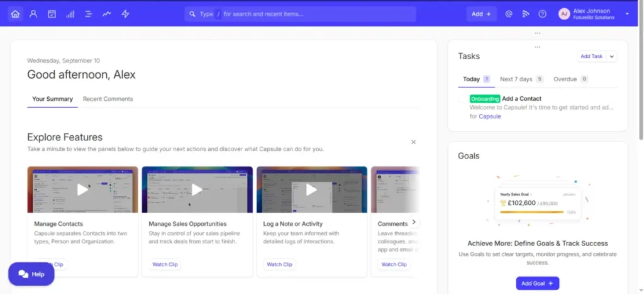Show the Overdue tasks tab
The width and height of the screenshot is (644, 297).
point(565,79)
